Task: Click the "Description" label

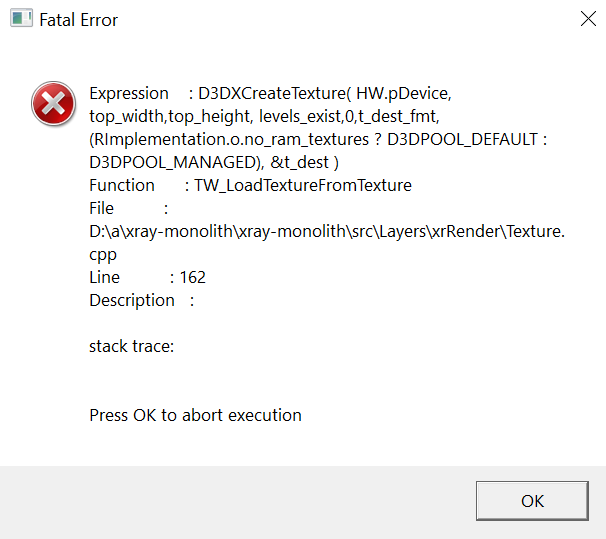Action: coord(132,300)
